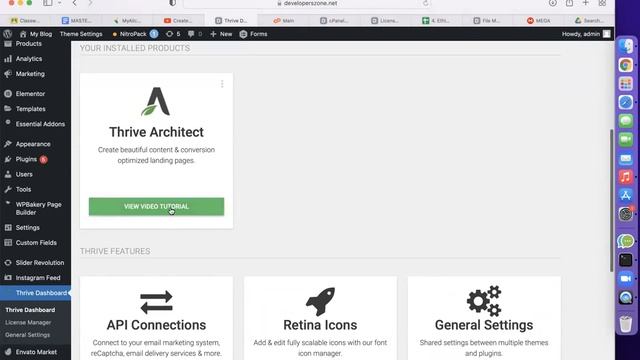Open the Retina Icons rocket card

[x=320, y=318]
